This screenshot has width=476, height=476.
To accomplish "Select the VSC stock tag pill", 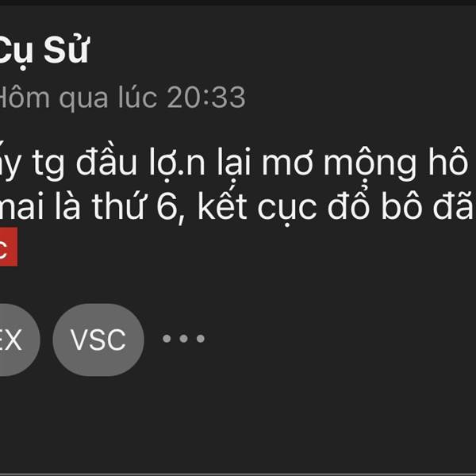I will point(98,340).
